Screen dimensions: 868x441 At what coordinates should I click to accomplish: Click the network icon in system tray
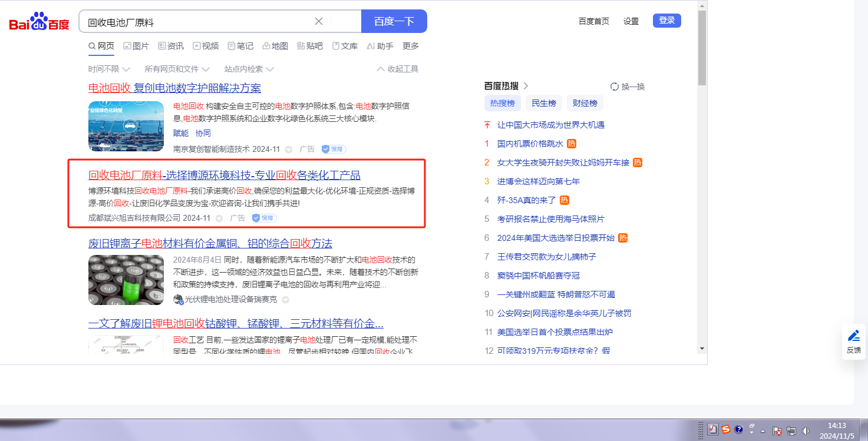(791, 431)
